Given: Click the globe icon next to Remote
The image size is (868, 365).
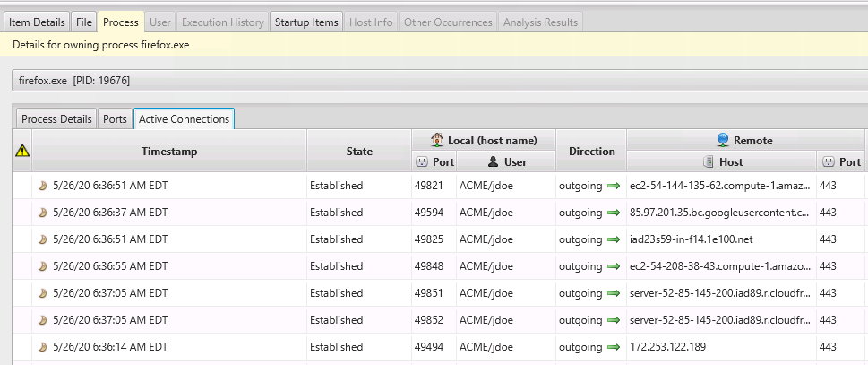Looking at the screenshot, I should 723,140.
